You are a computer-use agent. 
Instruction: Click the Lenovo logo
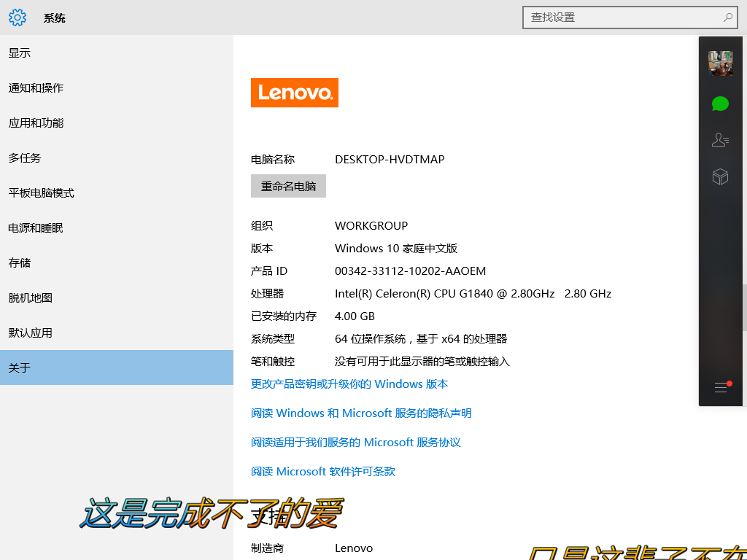(x=294, y=93)
